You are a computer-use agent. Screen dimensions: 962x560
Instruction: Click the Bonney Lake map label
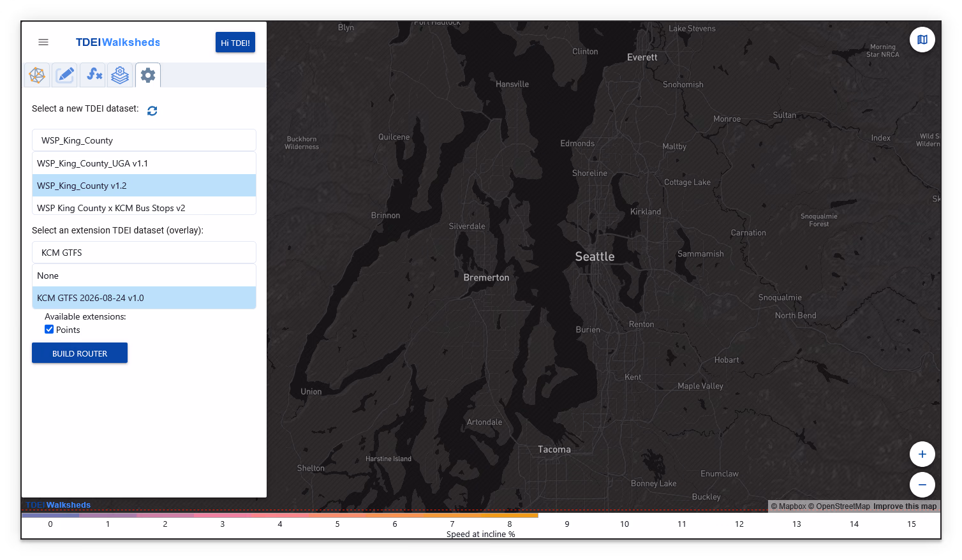[653, 483]
